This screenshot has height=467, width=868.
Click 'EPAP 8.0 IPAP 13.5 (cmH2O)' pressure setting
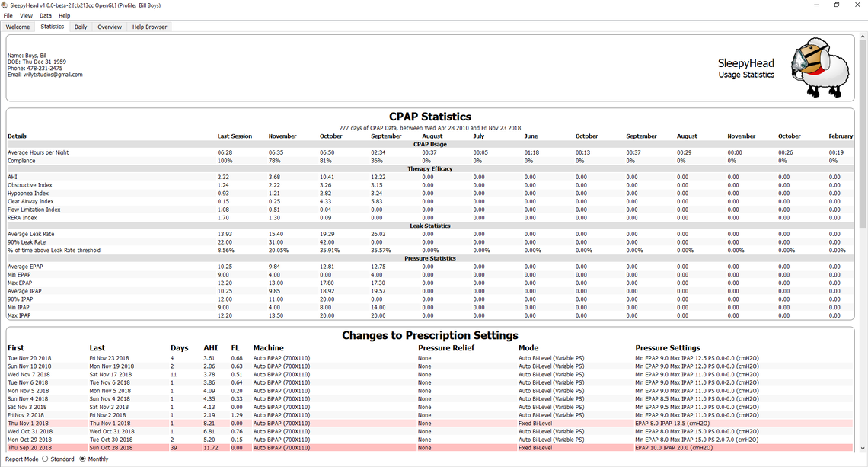pos(672,424)
